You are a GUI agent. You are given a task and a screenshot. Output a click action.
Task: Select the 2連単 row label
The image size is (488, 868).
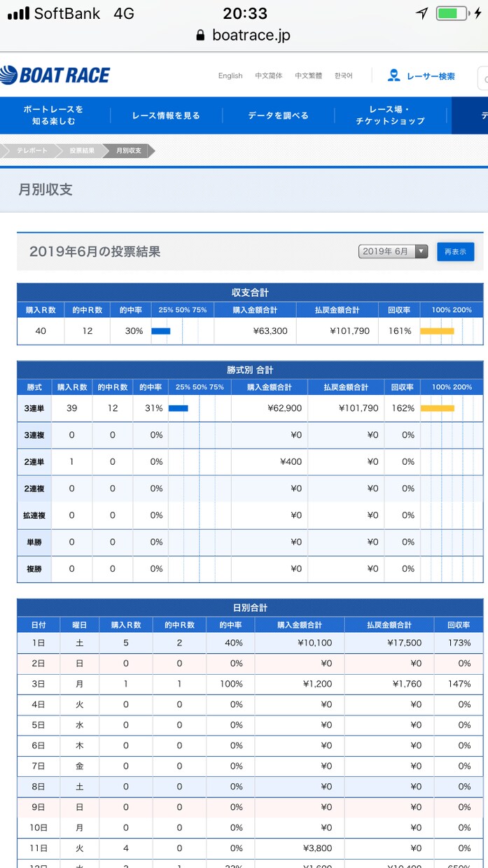tap(34, 461)
